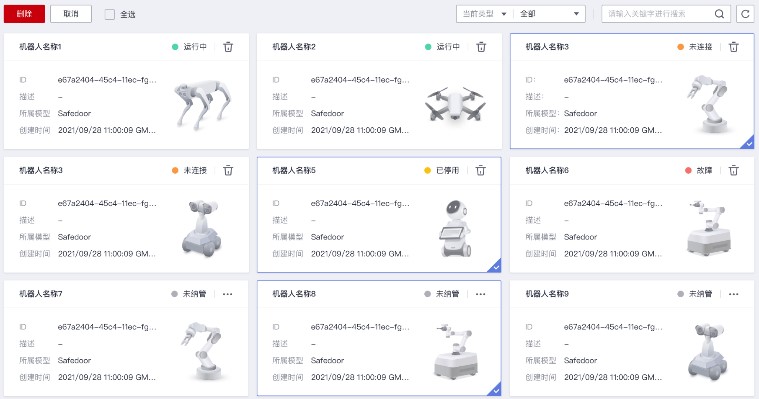The width and height of the screenshot is (759, 399).
Task: Click the trash icon on 机器人名称2
Action: pos(481,47)
